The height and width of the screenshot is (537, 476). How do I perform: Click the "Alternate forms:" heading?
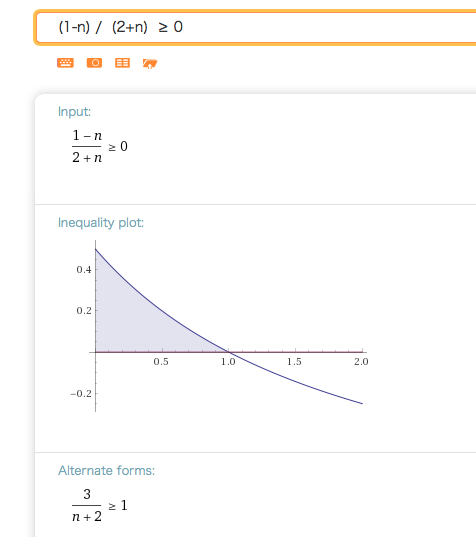[x=107, y=471]
